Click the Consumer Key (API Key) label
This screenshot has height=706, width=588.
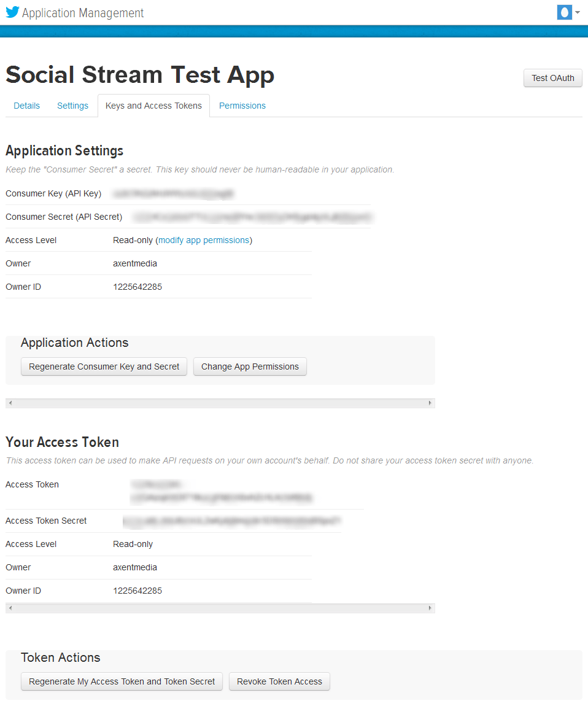point(53,193)
